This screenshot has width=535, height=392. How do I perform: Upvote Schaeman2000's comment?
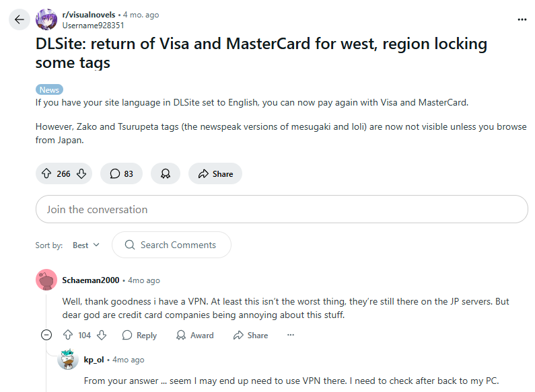click(68, 335)
